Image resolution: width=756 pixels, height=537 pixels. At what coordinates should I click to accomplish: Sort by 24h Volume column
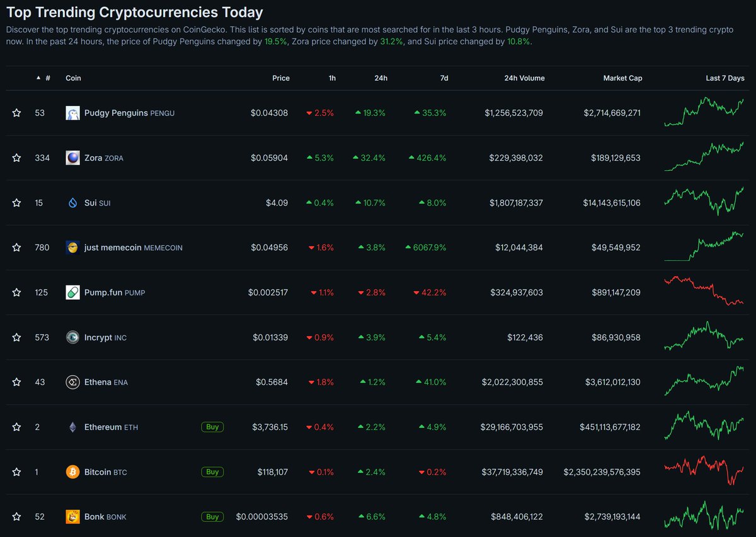click(x=524, y=78)
